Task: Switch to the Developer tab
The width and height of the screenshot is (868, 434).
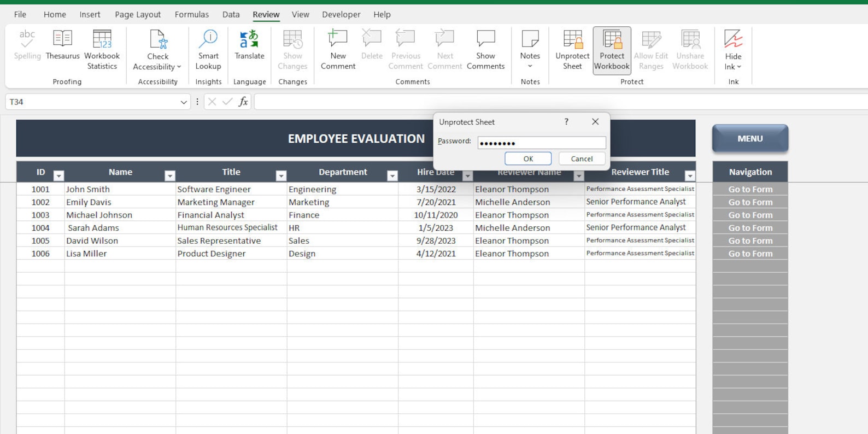Action: [341, 14]
